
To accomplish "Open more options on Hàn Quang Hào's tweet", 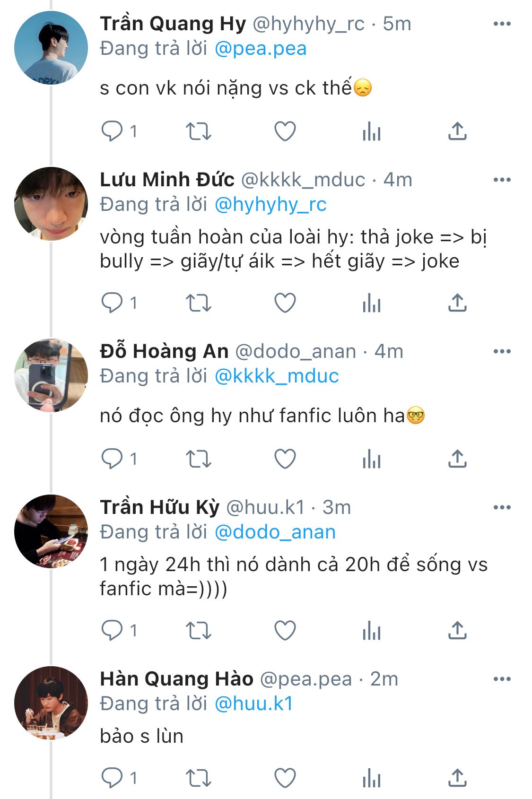I will click(502, 679).
